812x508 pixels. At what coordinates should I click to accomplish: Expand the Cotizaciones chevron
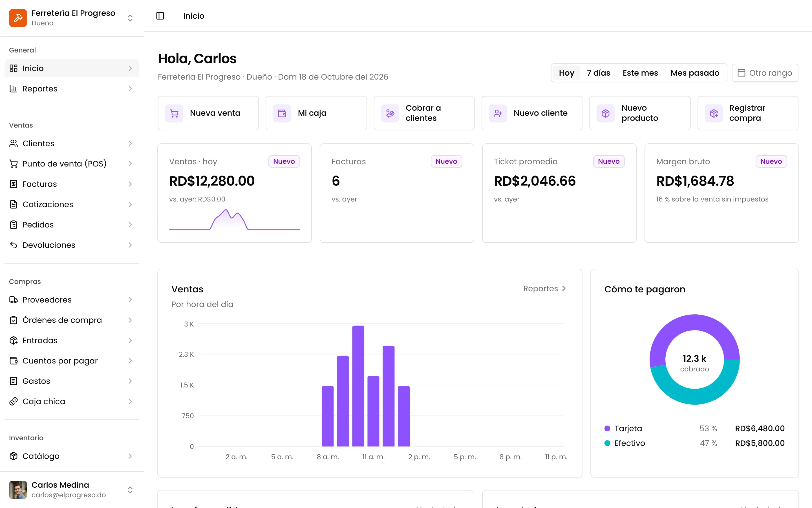pyautogui.click(x=130, y=204)
